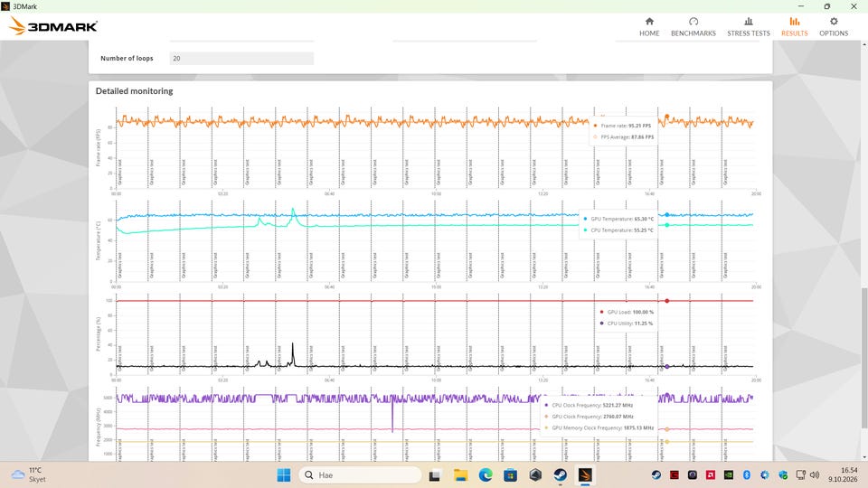Open the Home tab icon
The width and height of the screenshot is (868, 488).
(649, 21)
